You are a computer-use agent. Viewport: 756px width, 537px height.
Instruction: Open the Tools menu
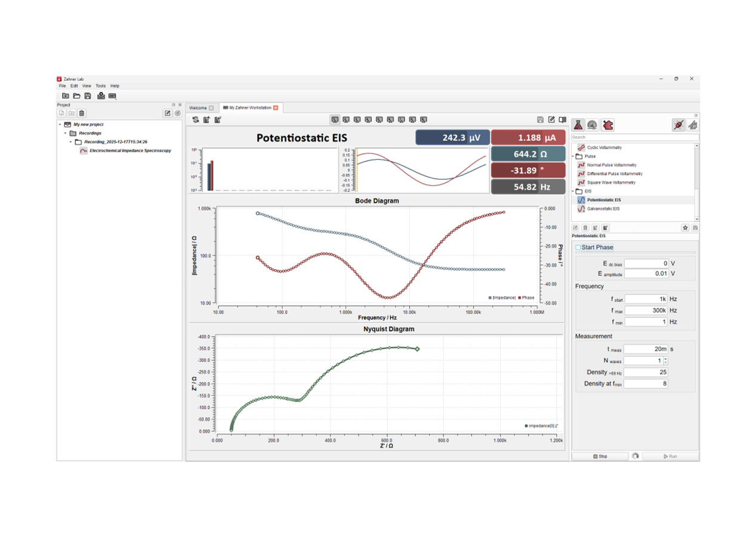[x=100, y=86]
